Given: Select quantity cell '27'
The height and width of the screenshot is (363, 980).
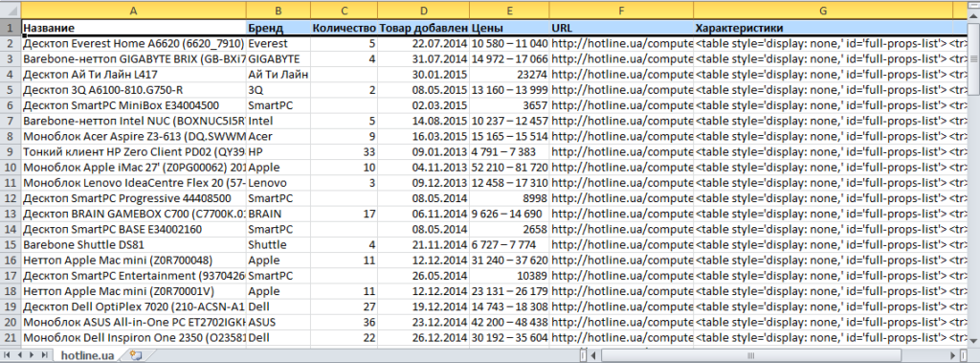Looking at the screenshot, I should point(344,306).
